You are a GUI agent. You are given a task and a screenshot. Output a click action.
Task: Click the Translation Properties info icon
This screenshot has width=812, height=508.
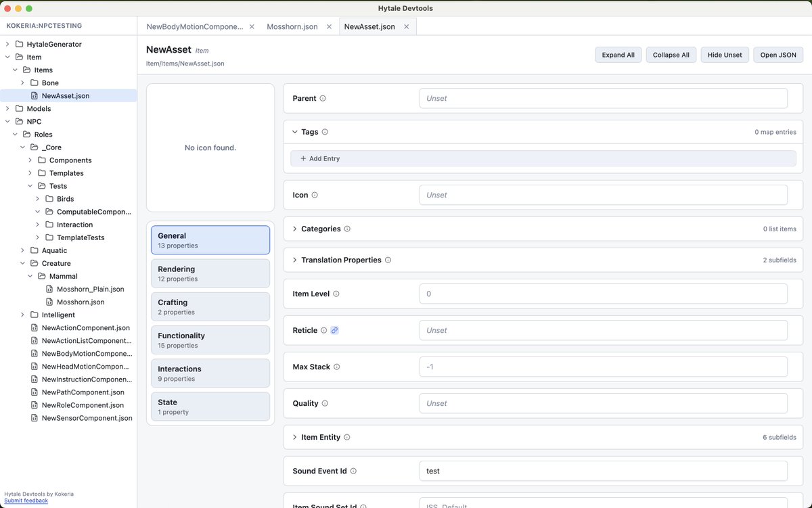tap(388, 260)
